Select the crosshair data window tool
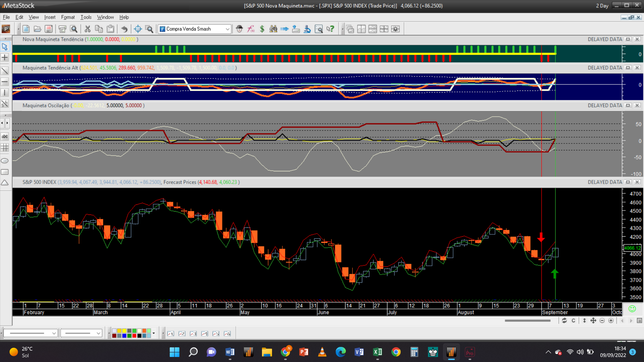This screenshot has width=644, height=362. (x=138, y=29)
